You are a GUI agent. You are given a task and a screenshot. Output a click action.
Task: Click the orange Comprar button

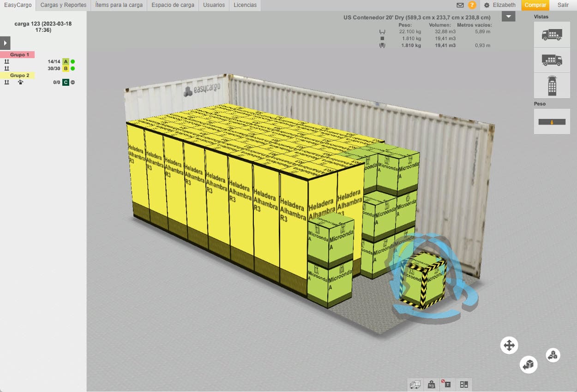click(535, 5)
